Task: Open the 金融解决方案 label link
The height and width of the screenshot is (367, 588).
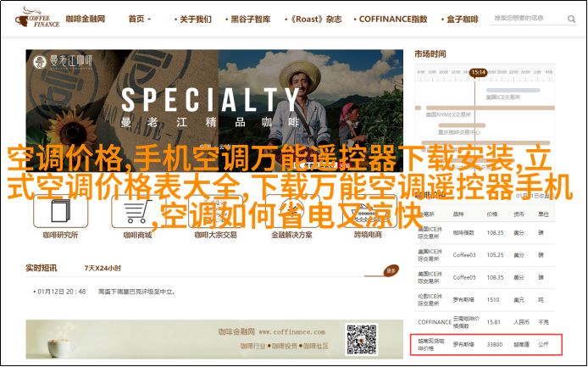Action: click(x=291, y=235)
